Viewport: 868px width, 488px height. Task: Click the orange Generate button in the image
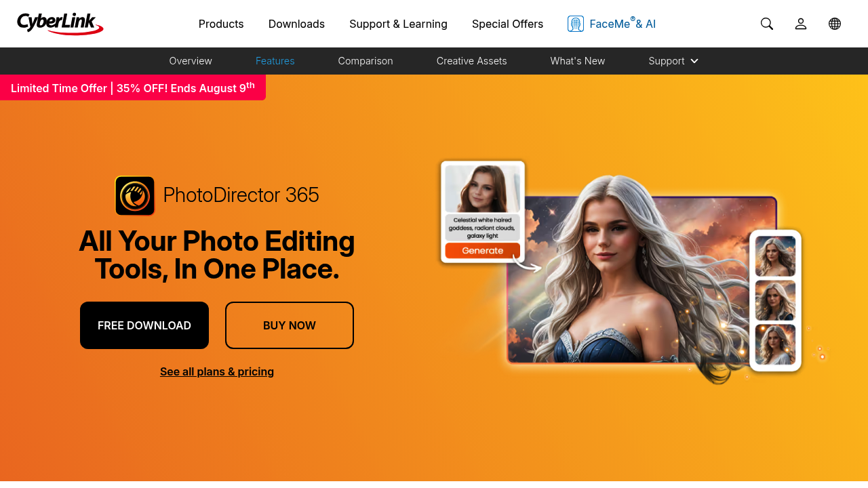tap(483, 250)
